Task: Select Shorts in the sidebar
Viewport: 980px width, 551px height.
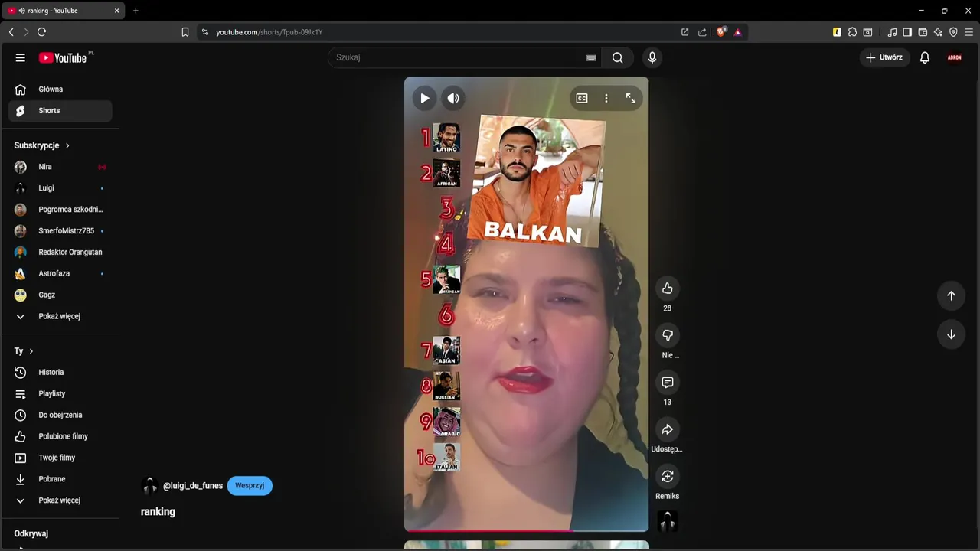Action: click(x=60, y=111)
